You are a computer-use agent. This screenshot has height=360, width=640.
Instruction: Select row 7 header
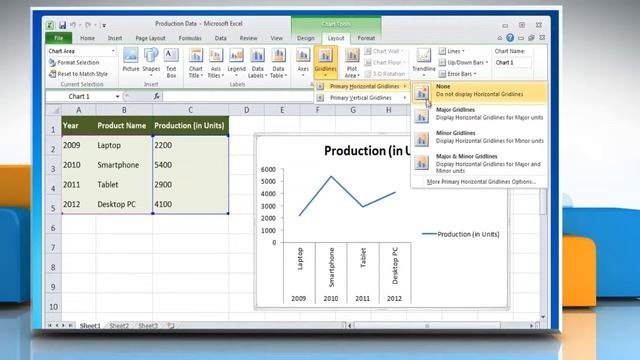click(x=53, y=248)
